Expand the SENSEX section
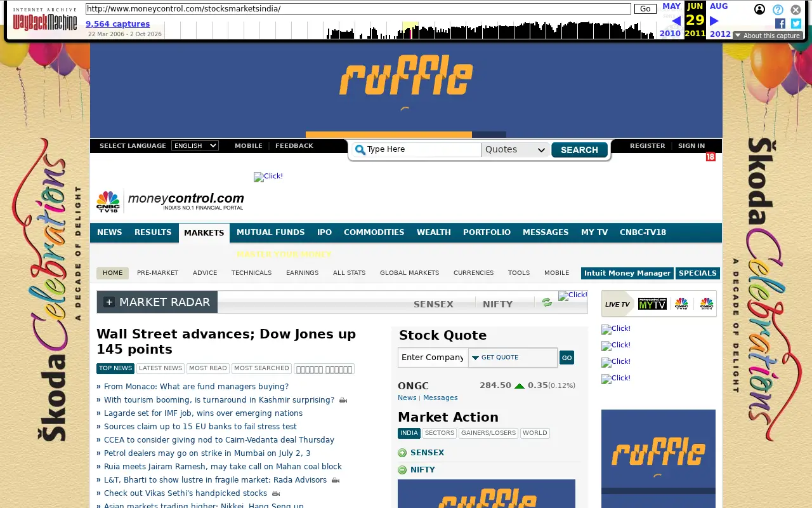The height and width of the screenshot is (508, 812). click(x=402, y=453)
